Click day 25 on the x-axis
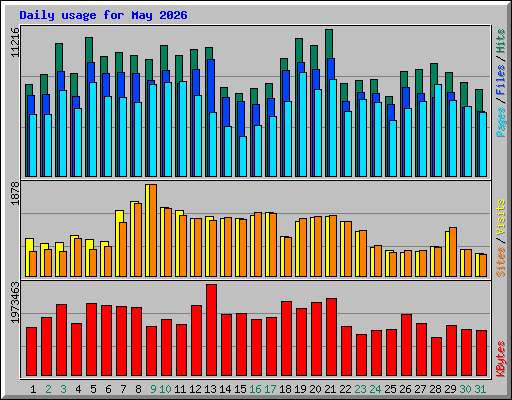The image size is (512, 400). [390, 389]
